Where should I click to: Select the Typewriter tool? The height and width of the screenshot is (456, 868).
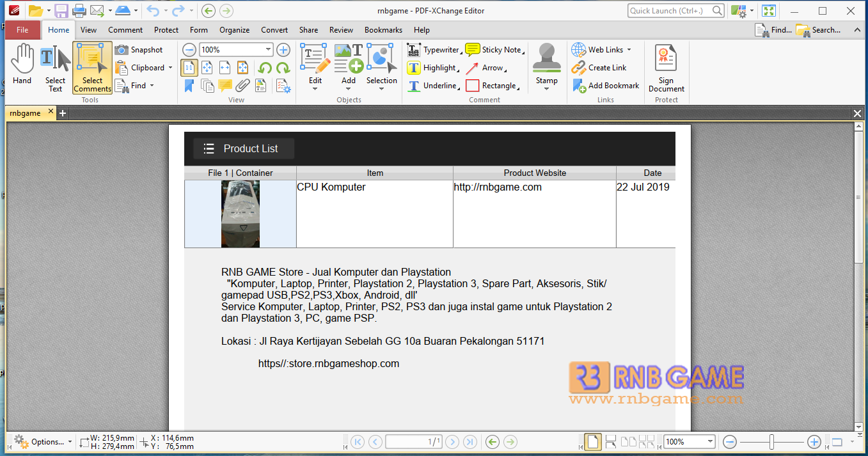coord(434,50)
